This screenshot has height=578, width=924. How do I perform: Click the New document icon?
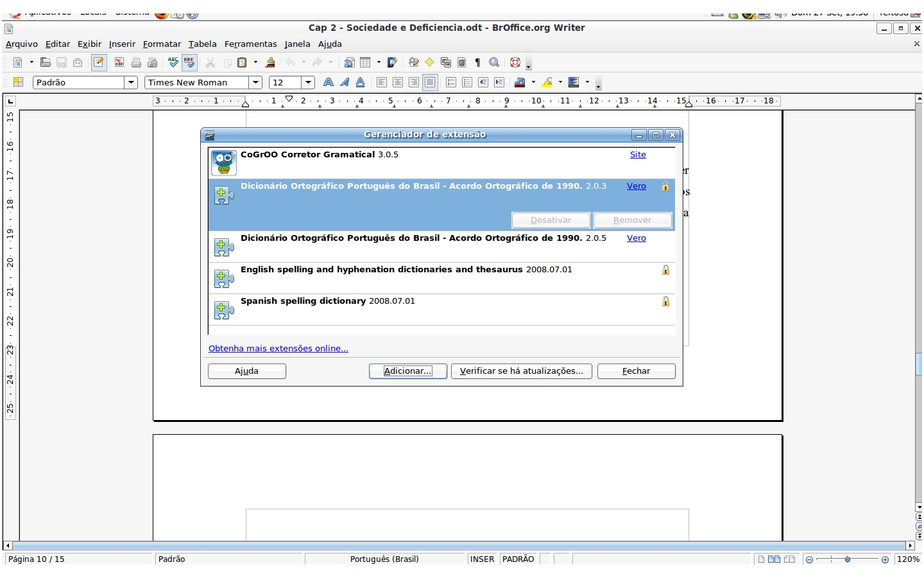17,62
